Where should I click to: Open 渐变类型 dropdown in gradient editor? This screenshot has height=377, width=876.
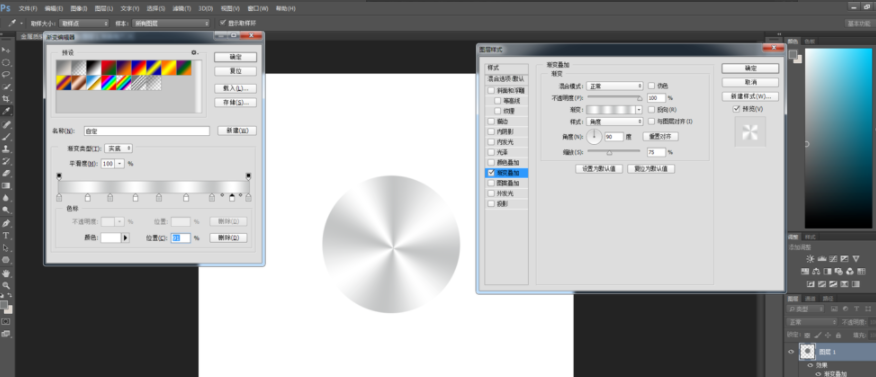tap(118, 149)
